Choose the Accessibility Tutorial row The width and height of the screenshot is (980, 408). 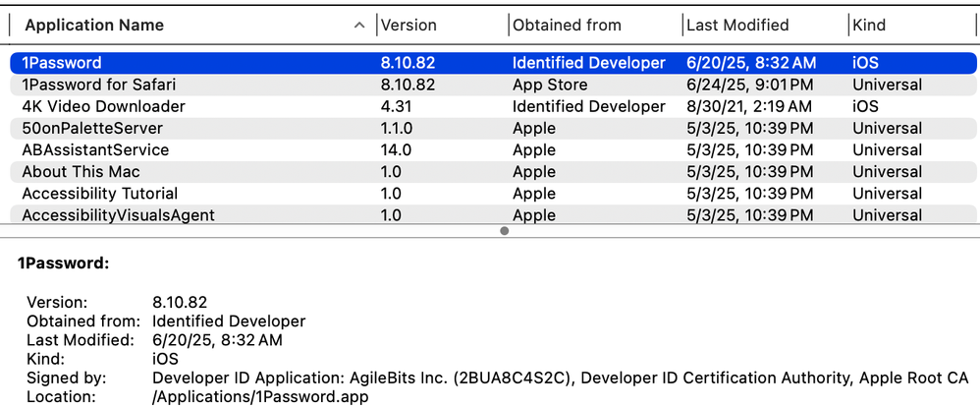99,194
